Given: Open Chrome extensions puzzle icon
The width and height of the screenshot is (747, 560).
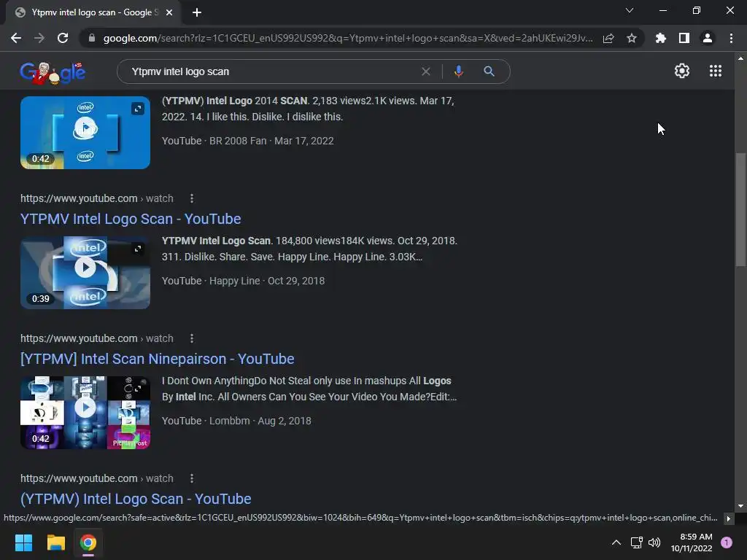Looking at the screenshot, I should 661,38.
